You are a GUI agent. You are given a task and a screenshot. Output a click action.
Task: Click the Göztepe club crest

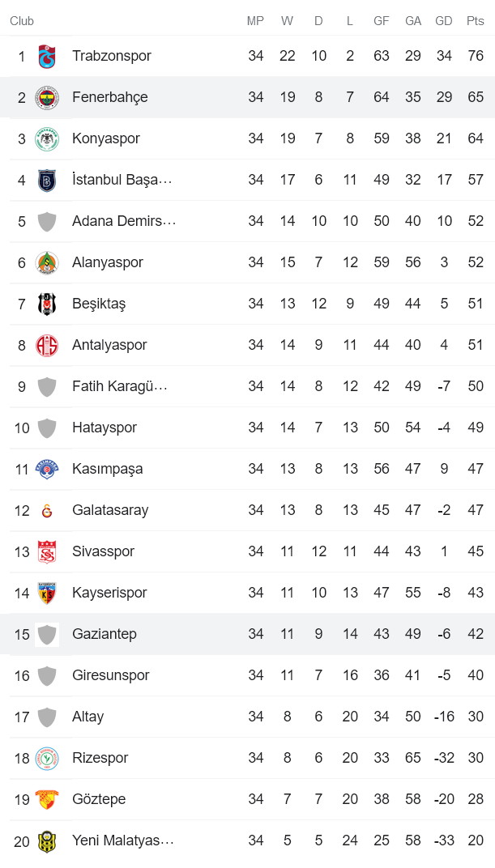pyautogui.click(x=46, y=799)
